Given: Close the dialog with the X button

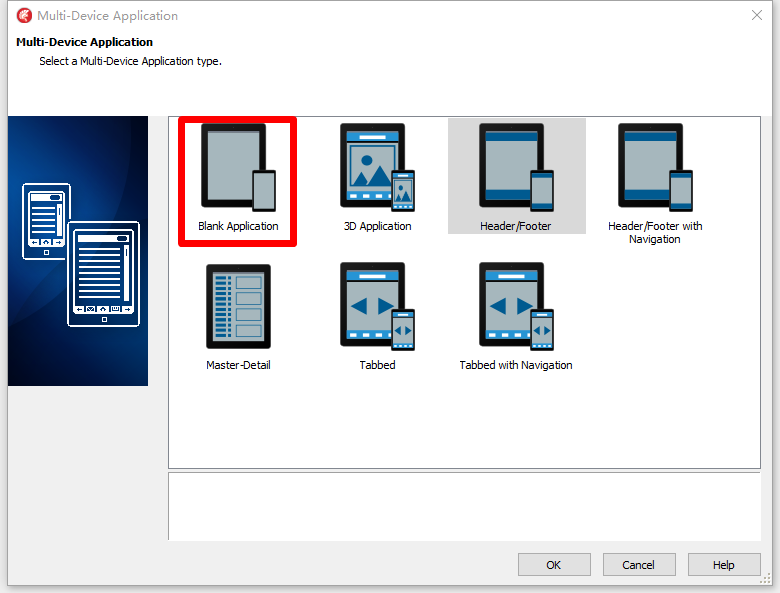Looking at the screenshot, I should pyautogui.click(x=757, y=15).
